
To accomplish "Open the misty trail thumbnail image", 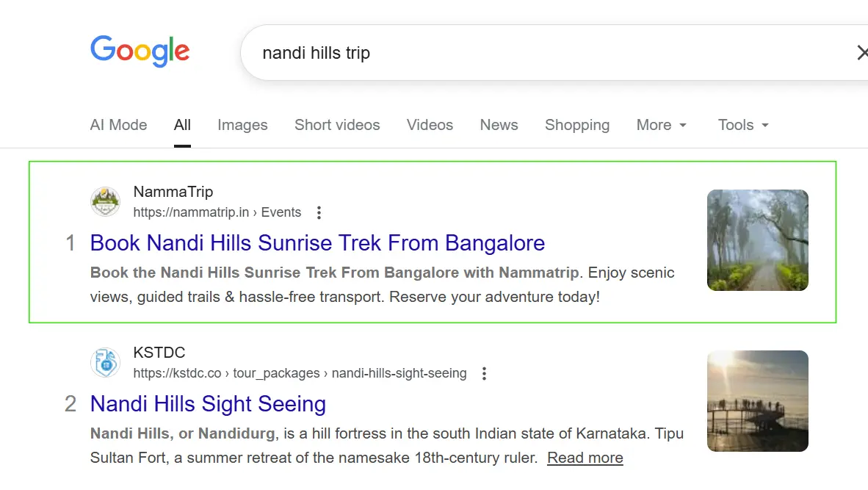I will (x=757, y=240).
